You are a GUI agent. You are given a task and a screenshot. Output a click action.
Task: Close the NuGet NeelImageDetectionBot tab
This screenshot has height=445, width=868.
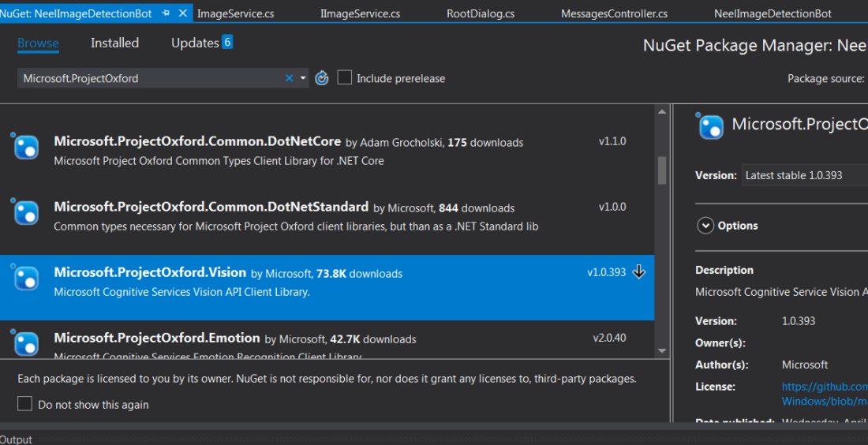[x=183, y=13]
